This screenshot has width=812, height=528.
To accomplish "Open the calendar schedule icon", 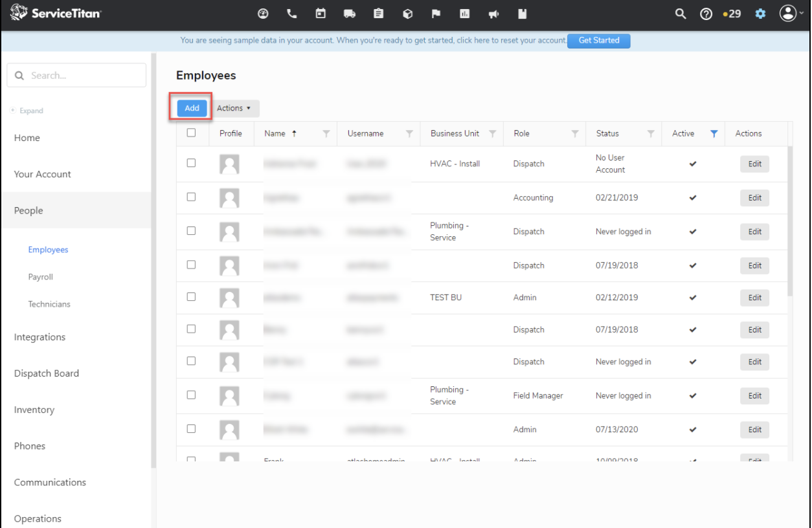I will pyautogui.click(x=320, y=14).
